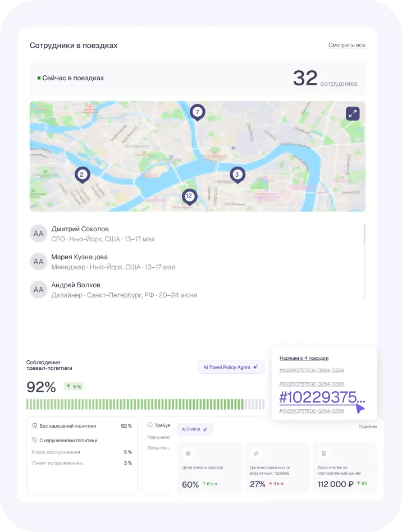Click the Подробнее link
Viewport: 402px width, 532px height.
coord(368,426)
